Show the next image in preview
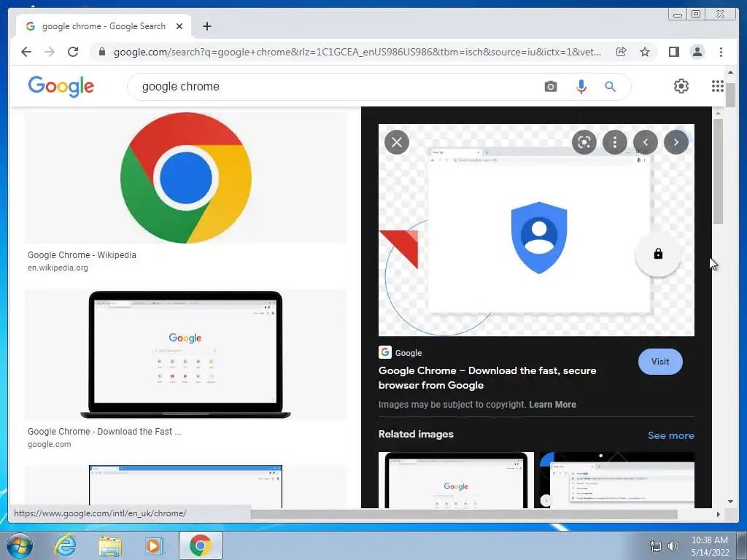747x560 pixels. (x=676, y=142)
